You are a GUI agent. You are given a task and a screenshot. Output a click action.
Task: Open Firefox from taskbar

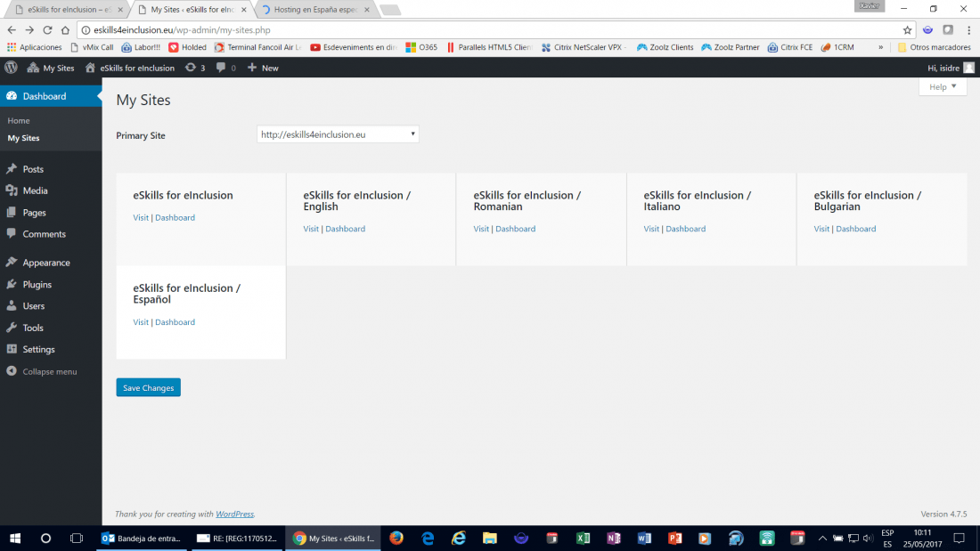(396, 538)
